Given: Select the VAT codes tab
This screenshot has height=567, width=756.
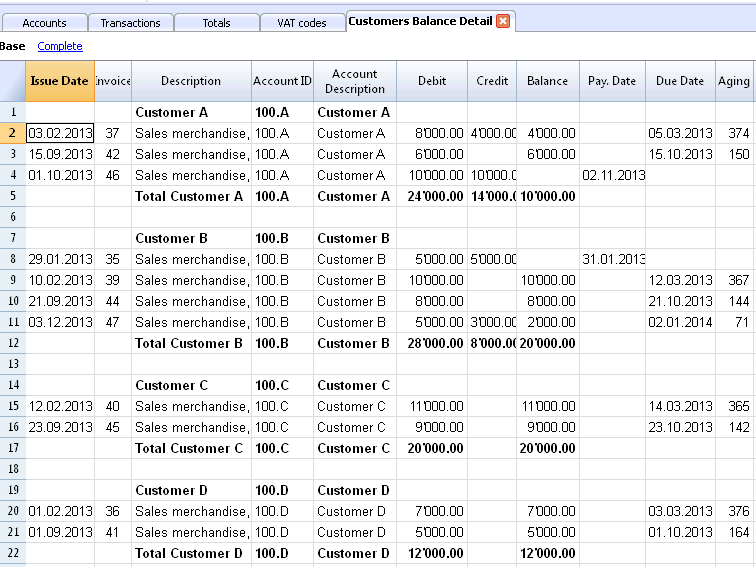Looking at the screenshot, I should (x=302, y=23).
